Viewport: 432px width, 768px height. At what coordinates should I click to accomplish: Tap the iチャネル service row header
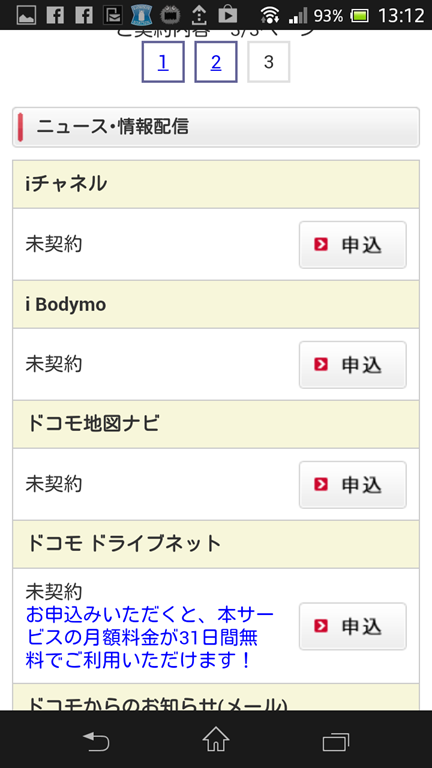(216, 184)
